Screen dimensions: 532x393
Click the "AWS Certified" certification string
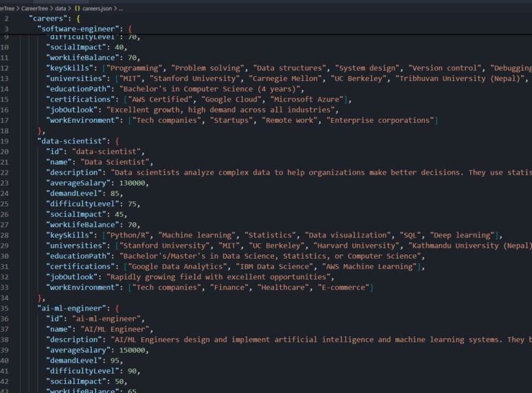(x=160, y=99)
